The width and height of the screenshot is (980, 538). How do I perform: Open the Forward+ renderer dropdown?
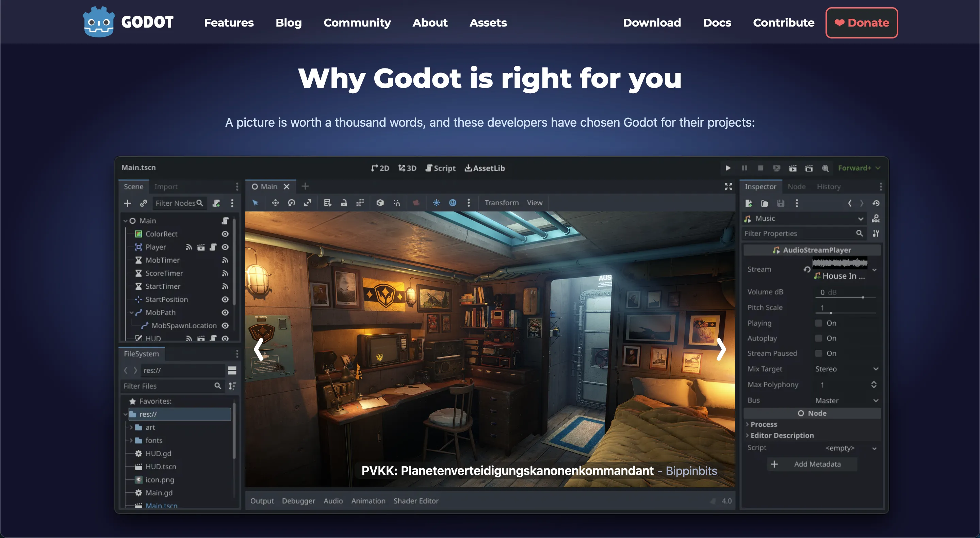(859, 168)
